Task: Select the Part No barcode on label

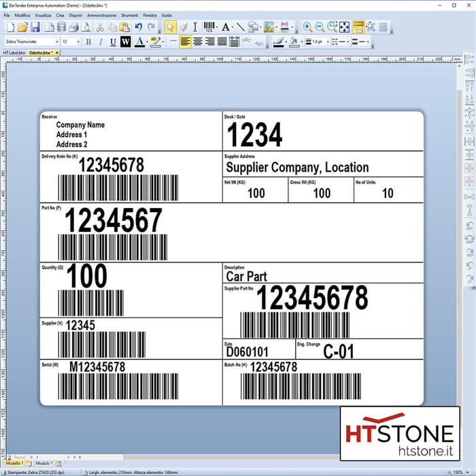Action: pos(113,247)
